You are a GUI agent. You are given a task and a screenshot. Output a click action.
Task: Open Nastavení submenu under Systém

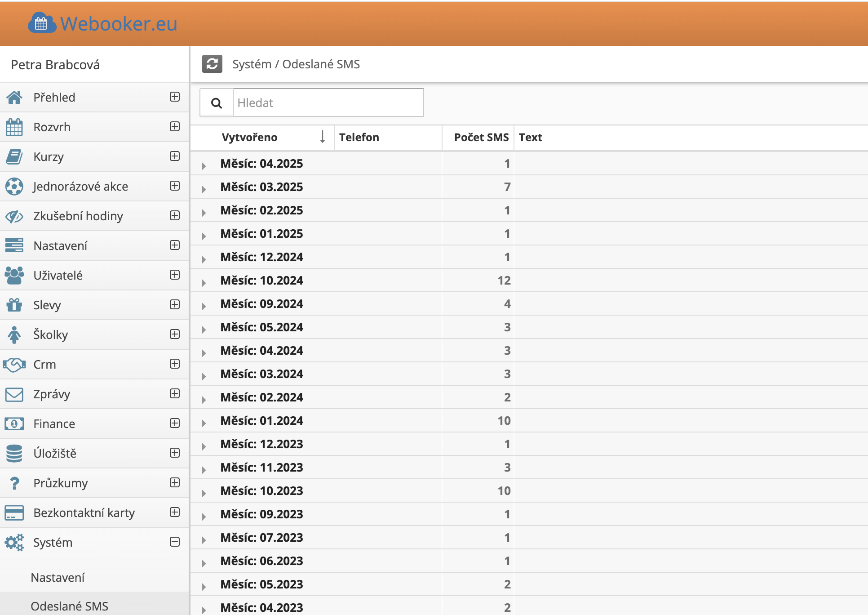pos(58,578)
